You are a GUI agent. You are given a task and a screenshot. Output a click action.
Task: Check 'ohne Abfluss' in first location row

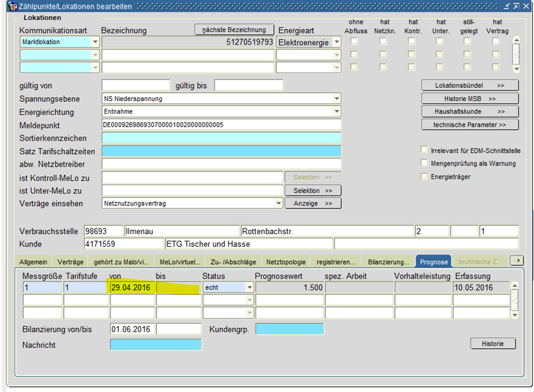click(354, 41)
